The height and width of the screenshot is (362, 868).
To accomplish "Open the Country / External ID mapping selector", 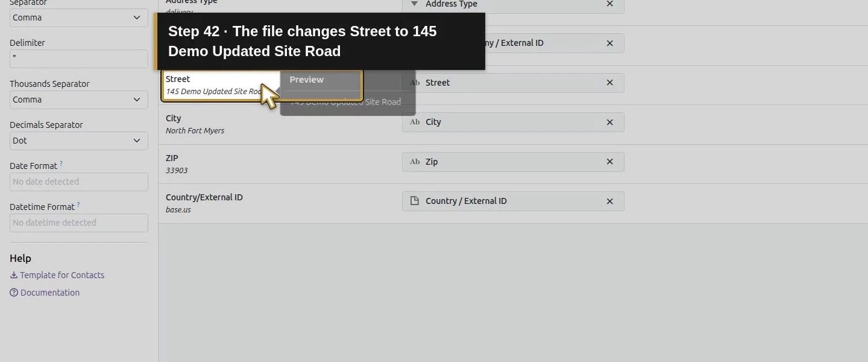I will tap(513, 201).
